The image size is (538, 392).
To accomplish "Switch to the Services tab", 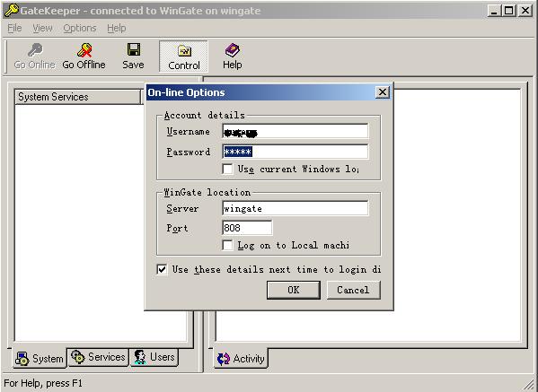I will point(98,357).
